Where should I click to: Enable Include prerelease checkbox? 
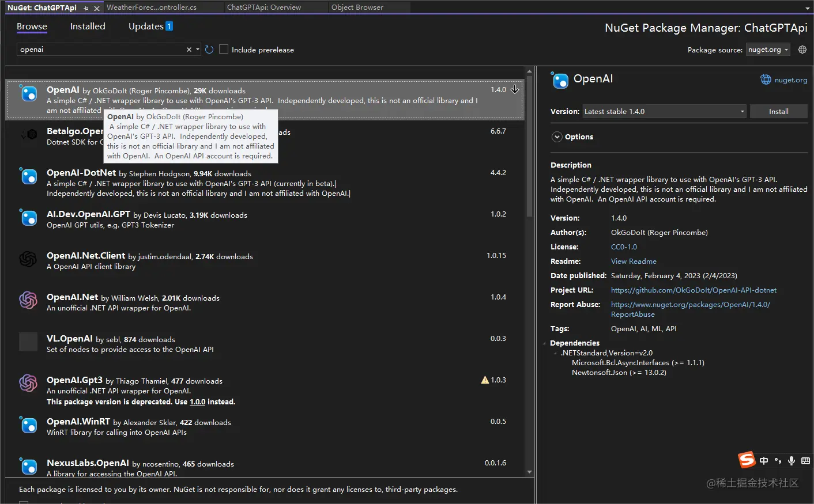click(224, 50)
